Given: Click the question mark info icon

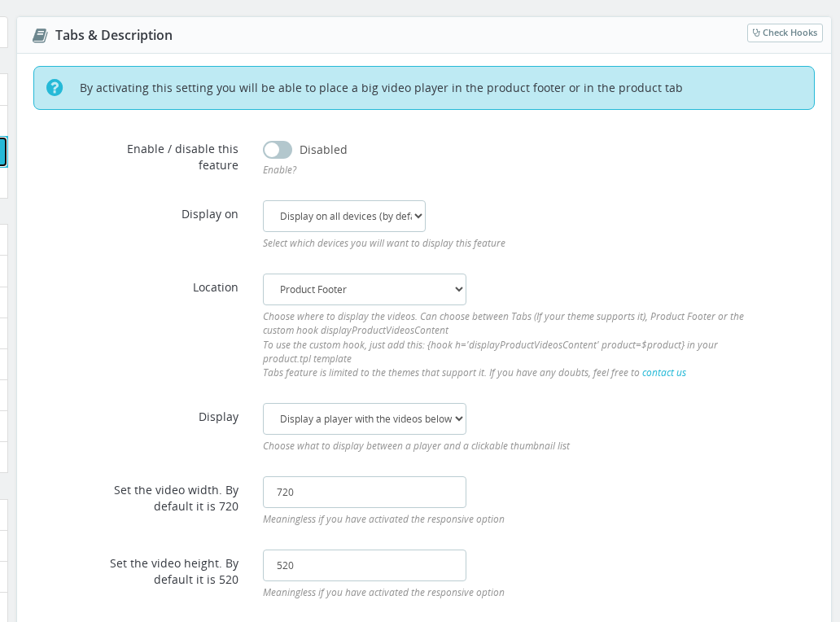Looking at the screenshot, I should pyautogui.click(x=55, y=87).
